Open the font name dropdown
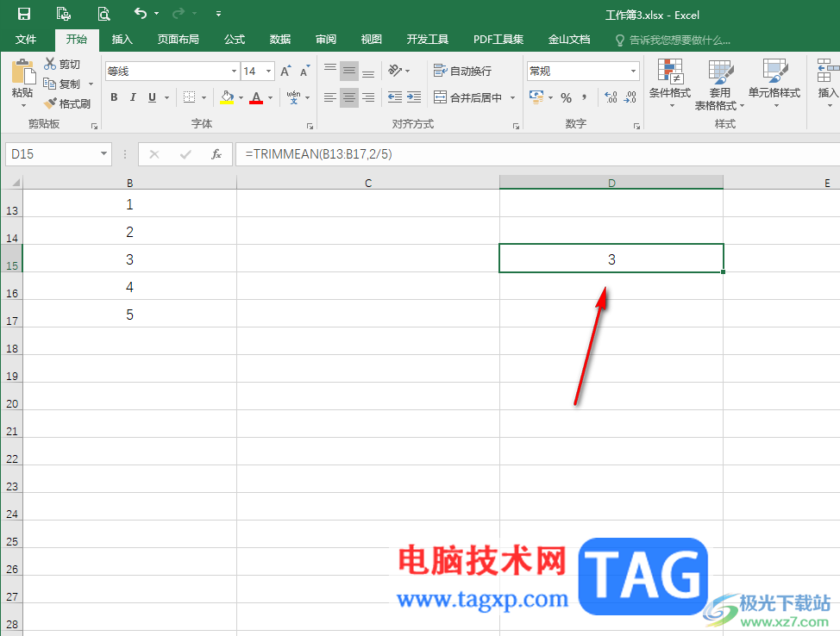Viewport: 840px width, 636px height. coord(234,72)
